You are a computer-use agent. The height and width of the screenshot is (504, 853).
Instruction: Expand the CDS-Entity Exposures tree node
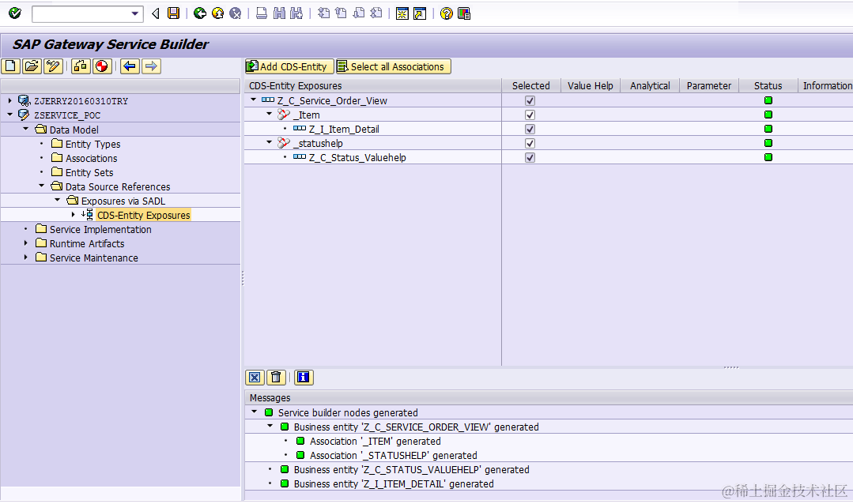(x=73, y=214)
